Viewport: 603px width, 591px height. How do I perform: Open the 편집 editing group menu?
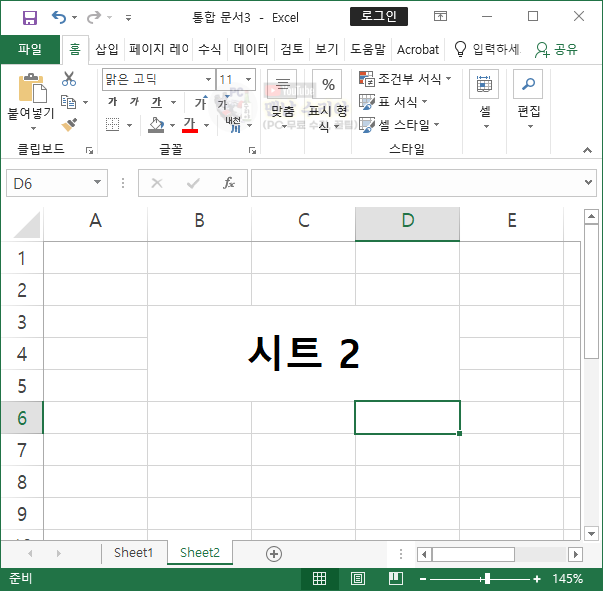pyautogui.click(x=529, y=101)
